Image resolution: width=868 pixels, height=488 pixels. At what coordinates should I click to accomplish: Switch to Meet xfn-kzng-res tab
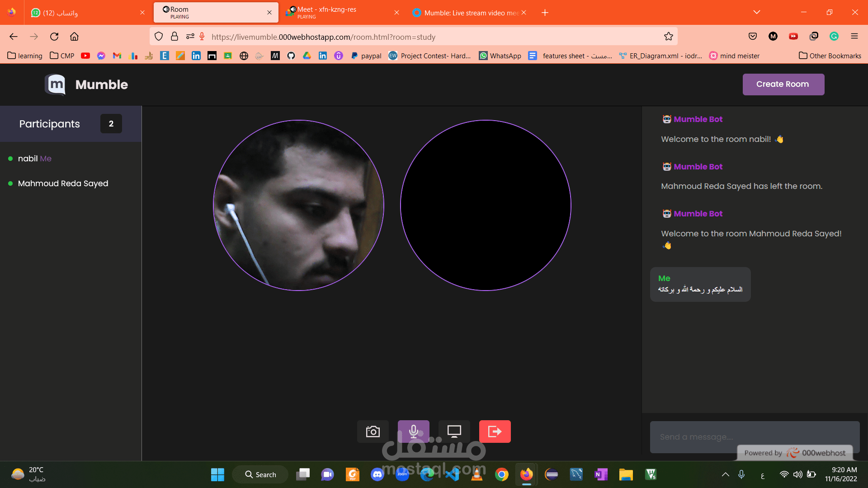(x=335, y=13)
